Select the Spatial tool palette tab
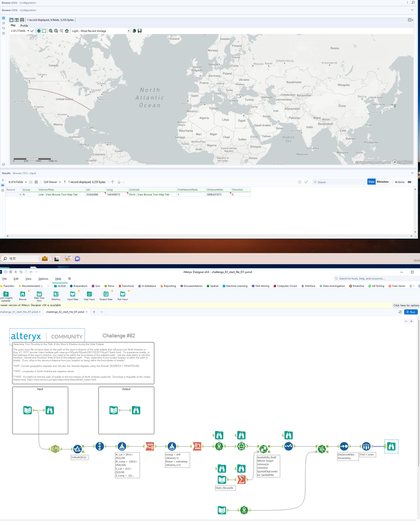Image resolution: width=420 pixels, height=521 pixels. [212, 286]
